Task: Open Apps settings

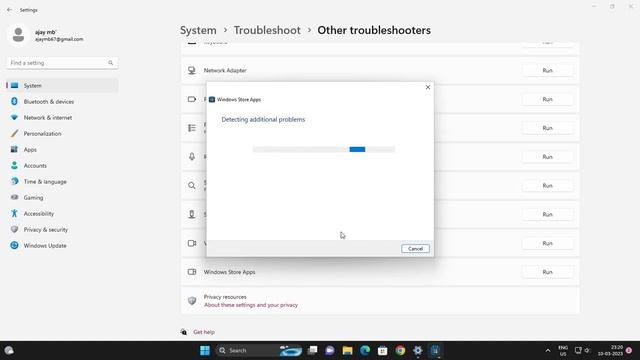Action: [62, 150]
